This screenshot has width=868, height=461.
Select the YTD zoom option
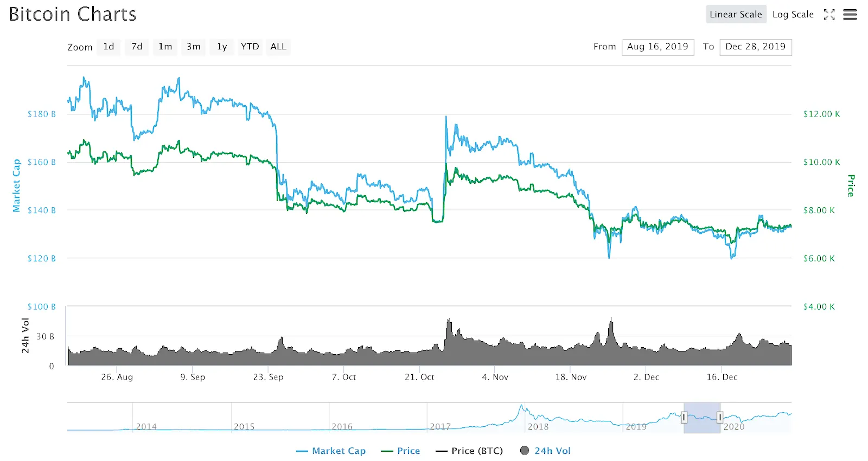[x=250, y=47]
